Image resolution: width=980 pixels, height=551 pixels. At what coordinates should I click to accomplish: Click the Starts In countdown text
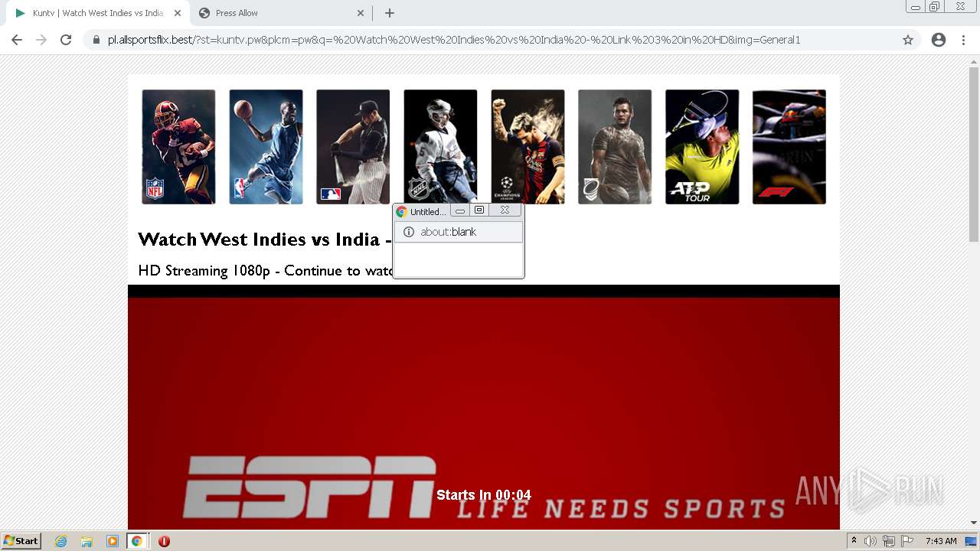[484, 495]
